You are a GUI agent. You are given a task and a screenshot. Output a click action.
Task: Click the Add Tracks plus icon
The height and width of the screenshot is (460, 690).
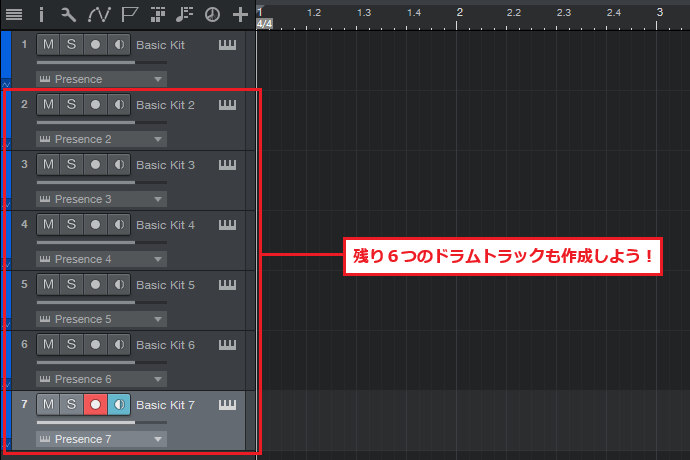click(x=240, y=14)
